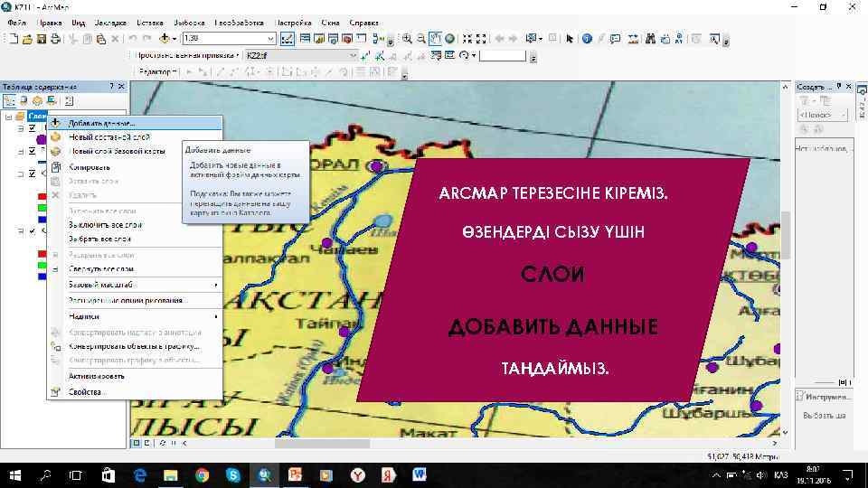This screenshot has width=868, height=488.
Task: Switch to Layout View icon below the map
Action: 147,443
